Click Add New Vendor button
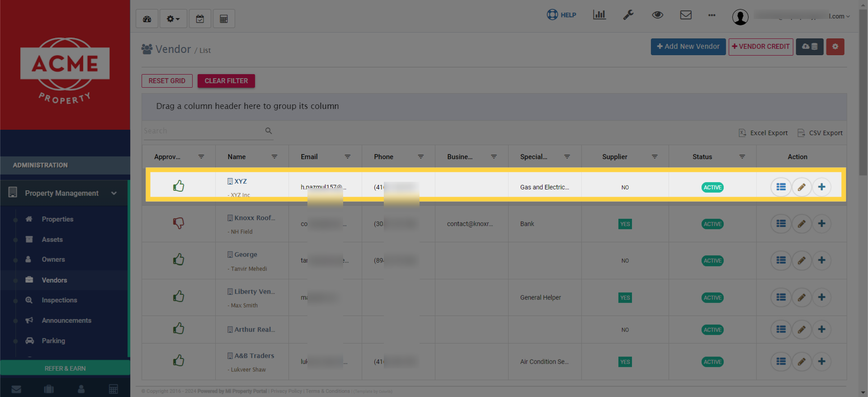 688,47
